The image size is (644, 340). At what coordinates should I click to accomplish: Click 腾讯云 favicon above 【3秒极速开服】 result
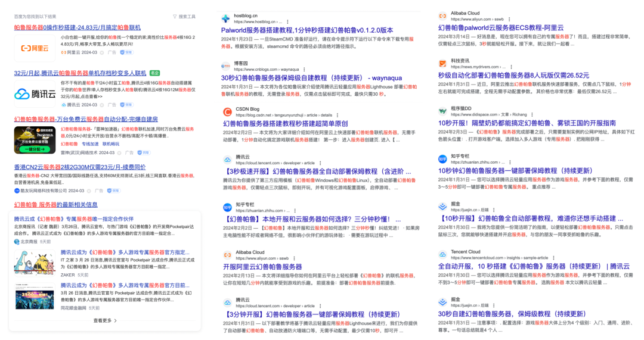coord(227,160)
